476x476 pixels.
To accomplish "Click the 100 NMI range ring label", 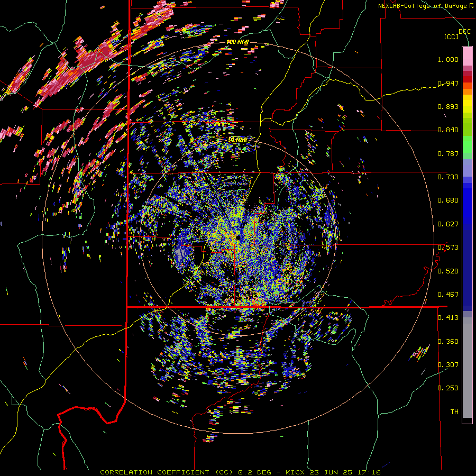I will (x=237, y=42).
